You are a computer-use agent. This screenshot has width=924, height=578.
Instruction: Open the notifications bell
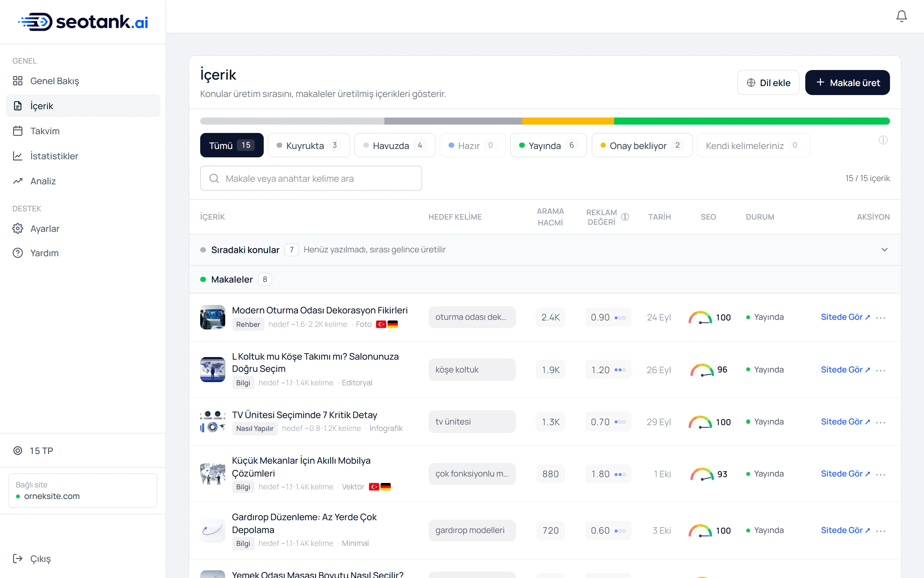click(902, 16)
